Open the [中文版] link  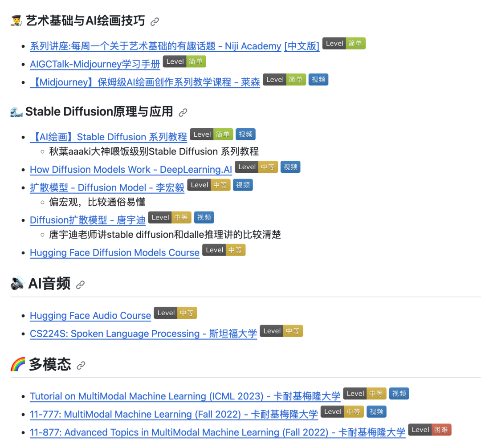coord(302,46)
